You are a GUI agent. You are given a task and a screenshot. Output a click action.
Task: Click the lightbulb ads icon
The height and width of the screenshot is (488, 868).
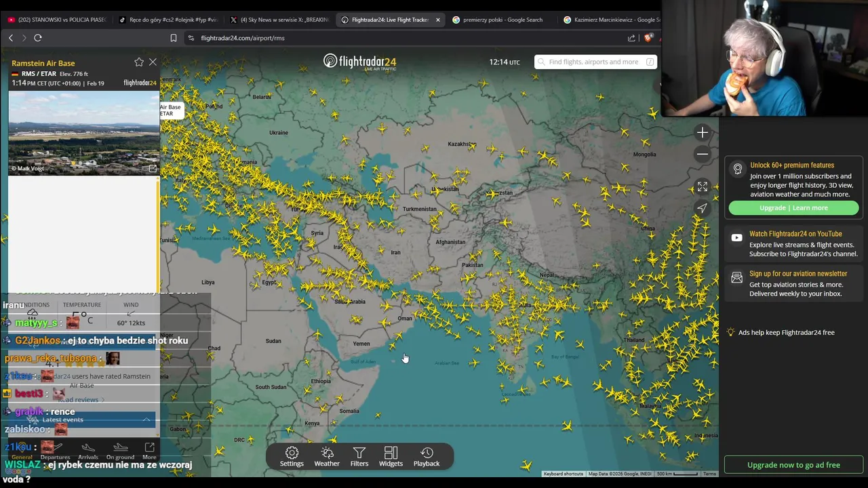pyautogui.click(x=730, y=332)
